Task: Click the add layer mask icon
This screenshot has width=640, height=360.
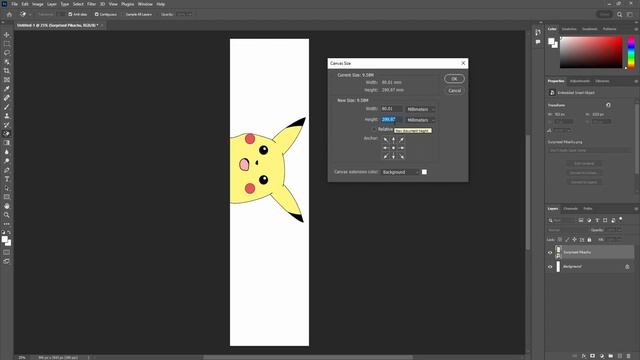Action: point(593,356)
